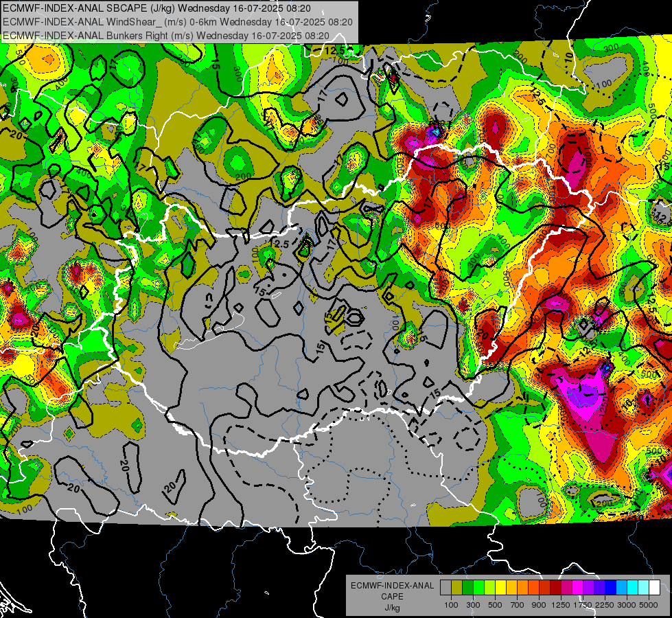
Task: Click the 300 legend scale value
Action: tap(473, 605)
